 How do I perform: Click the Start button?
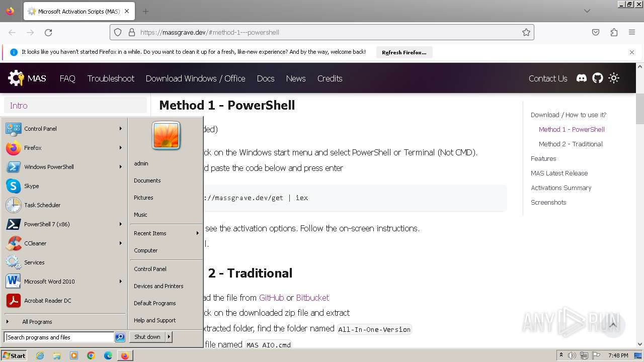point(14,355)
